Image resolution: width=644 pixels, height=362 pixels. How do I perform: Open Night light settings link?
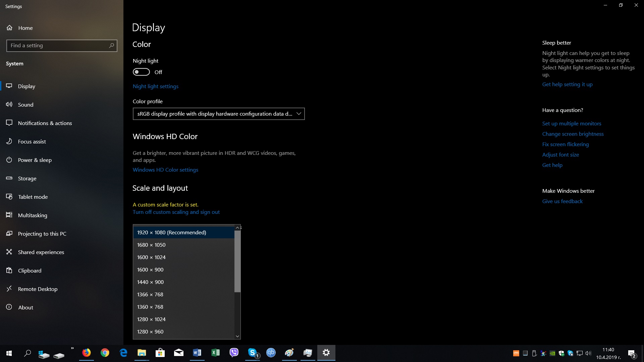click(155, 86)
